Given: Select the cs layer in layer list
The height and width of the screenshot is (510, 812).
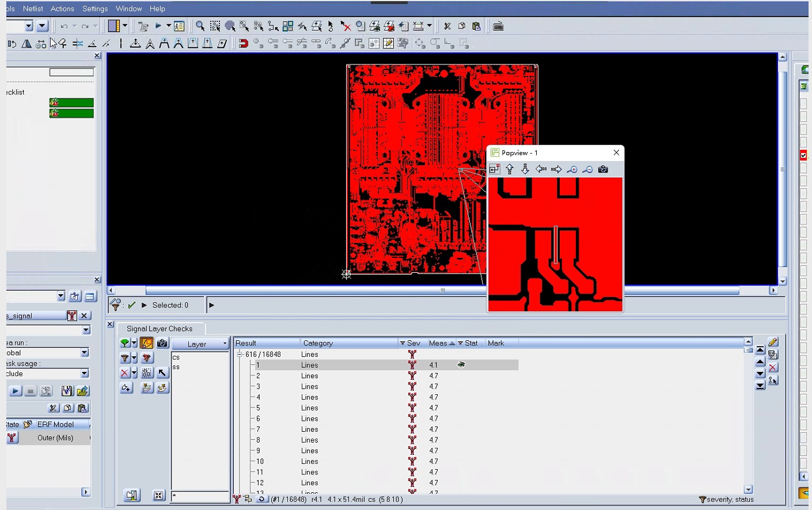Looking at the screenshot, I should point(176,357).
